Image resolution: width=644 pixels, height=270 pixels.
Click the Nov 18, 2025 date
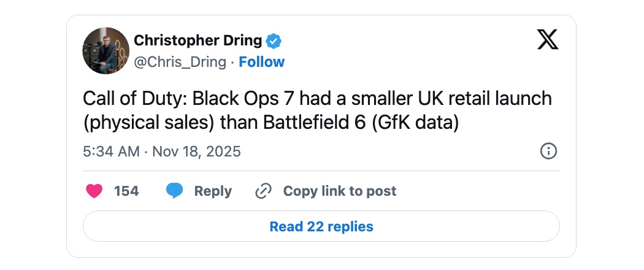click(196, 151)
